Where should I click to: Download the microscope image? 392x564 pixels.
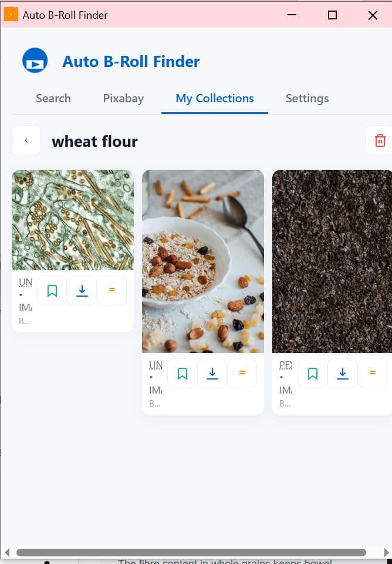(x=82, y=291)
